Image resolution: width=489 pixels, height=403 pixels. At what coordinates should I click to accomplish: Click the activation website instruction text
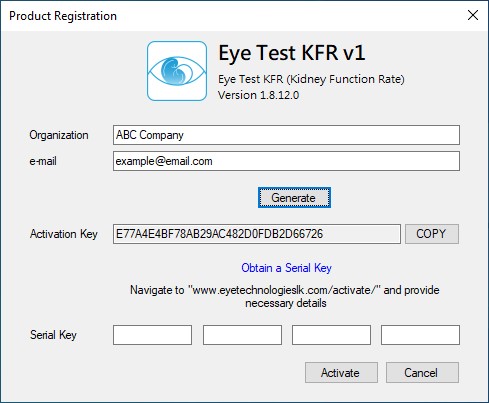click(285, 296)
